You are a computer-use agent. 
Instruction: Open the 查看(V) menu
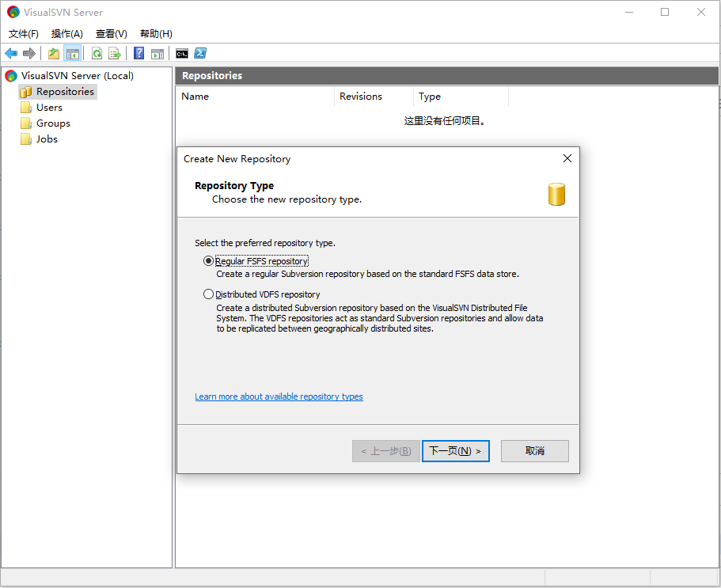pyautogui.click(x=112, y=33)
